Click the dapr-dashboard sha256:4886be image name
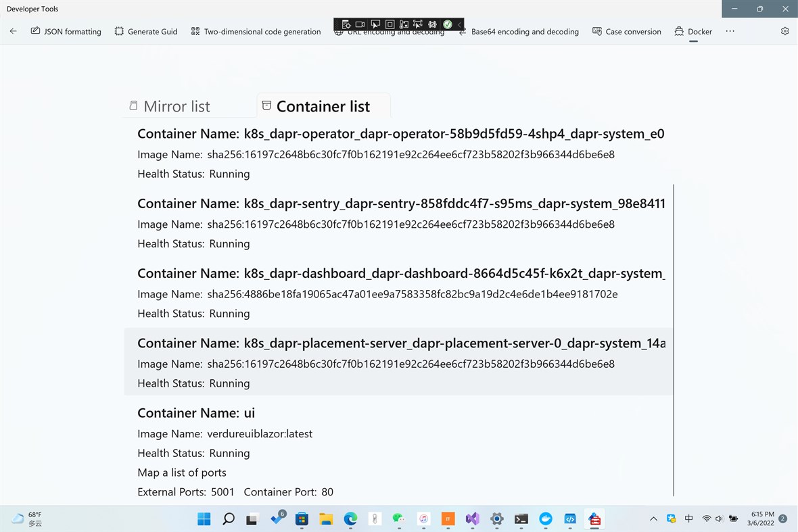Viewport: 798px width, 532px height. click(413, 294)
